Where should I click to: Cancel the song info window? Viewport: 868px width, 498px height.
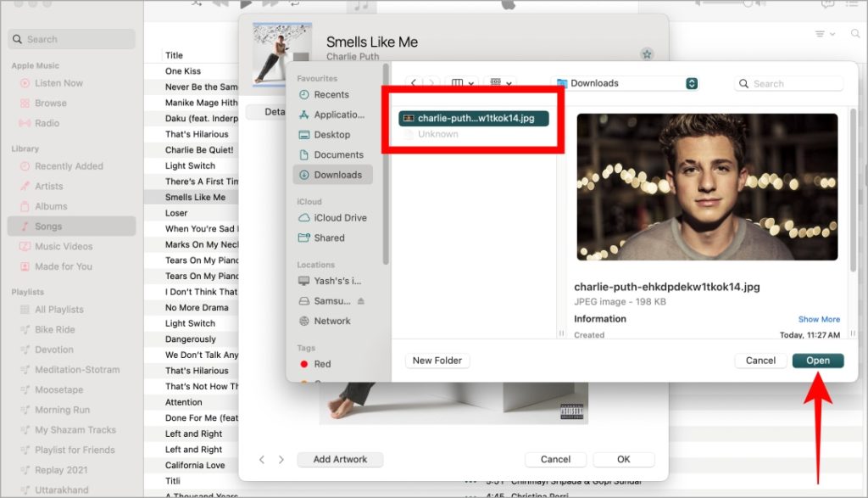tap(555, 459)
